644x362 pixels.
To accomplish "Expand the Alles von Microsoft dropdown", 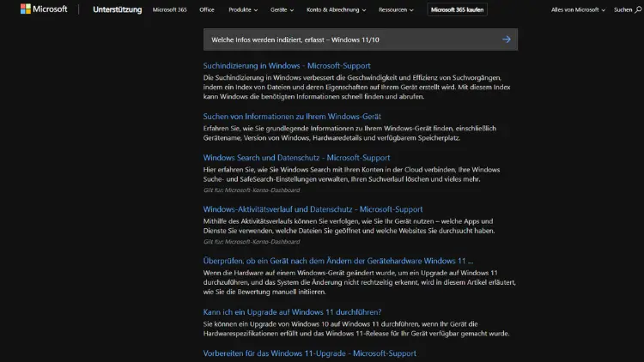I will coord(578,9).
